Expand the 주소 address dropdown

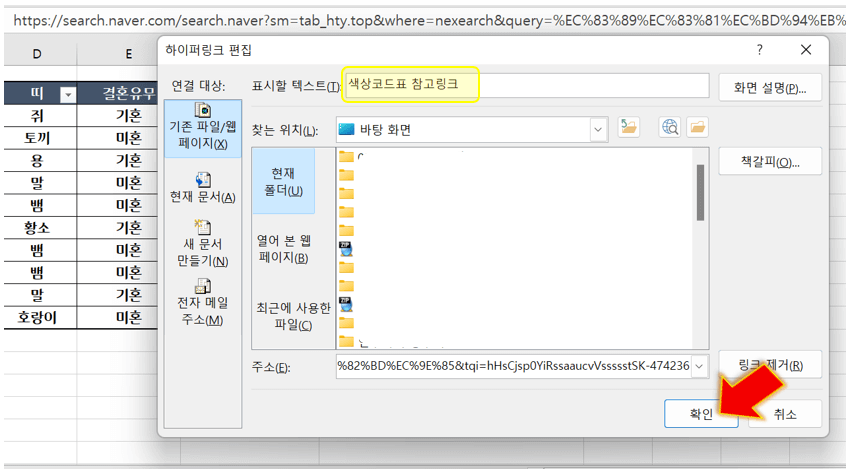click(x=699, y=366)
